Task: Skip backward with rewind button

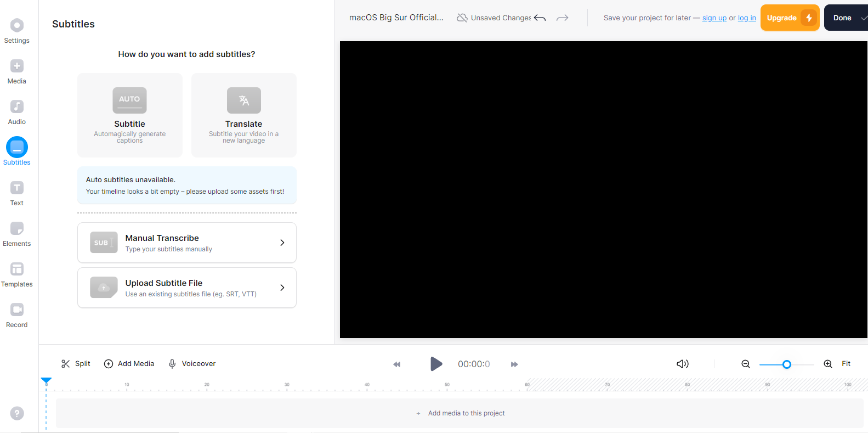Action: [397, 364]
